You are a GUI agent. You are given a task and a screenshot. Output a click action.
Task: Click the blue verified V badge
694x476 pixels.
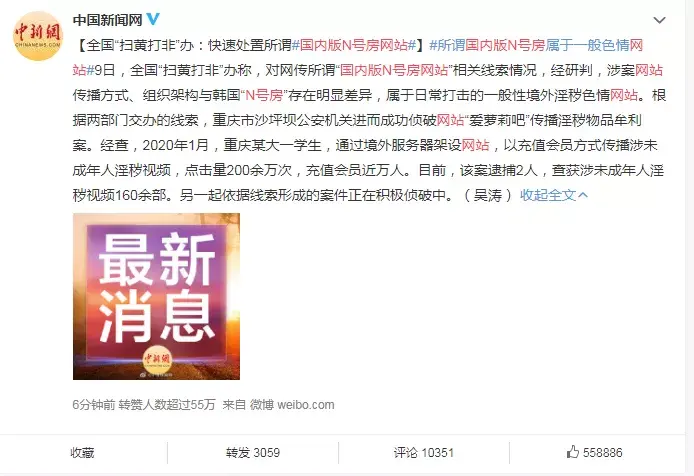pyautogui.click(x=153, y=19)
